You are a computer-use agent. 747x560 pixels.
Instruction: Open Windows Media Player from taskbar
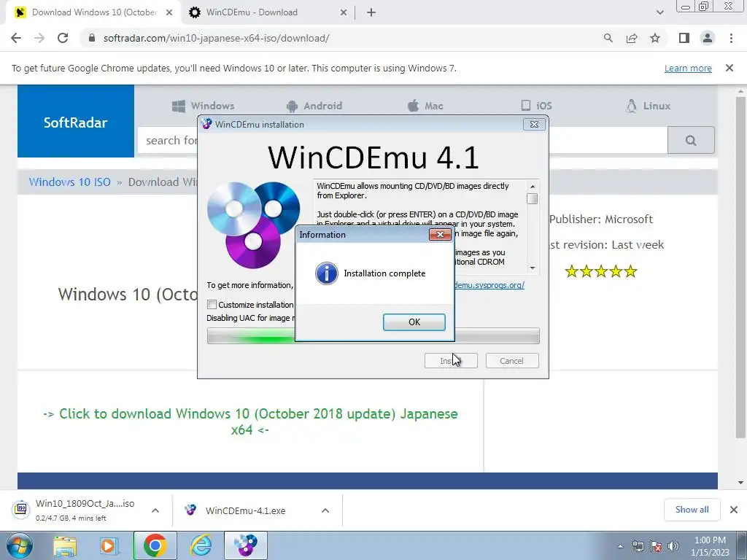click(109, 545)
